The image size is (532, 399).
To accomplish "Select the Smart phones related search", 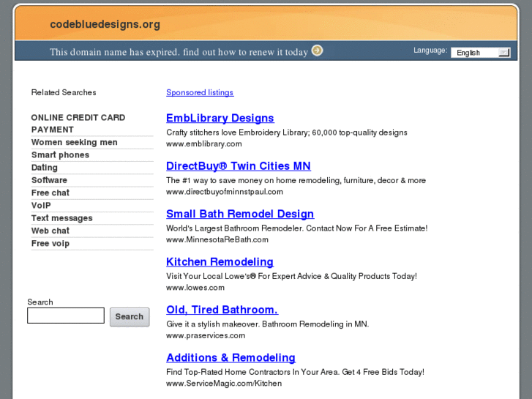I will (x=61, y=155).
